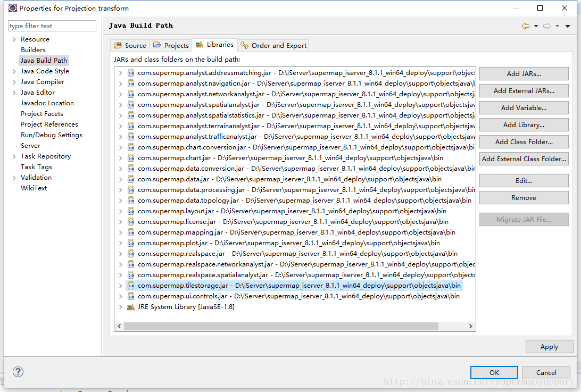
Task: Click jar icon of networkanalyst.jar entry
Action: (x=131, y=94)
